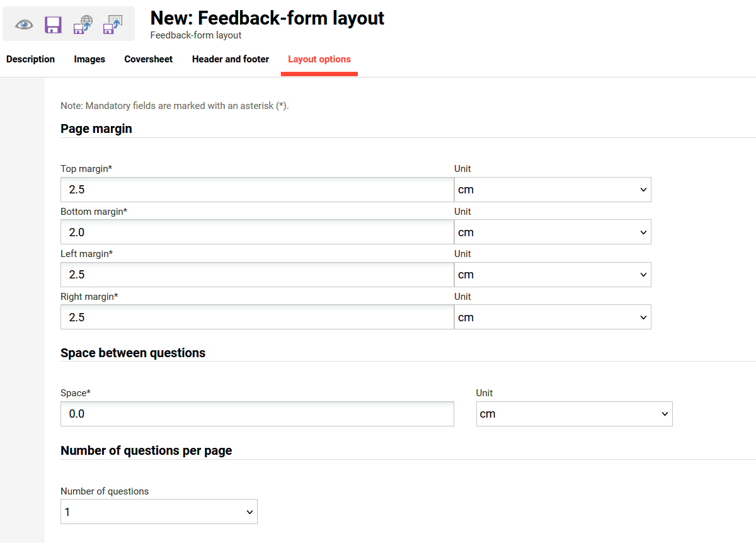This screenshot has width=756, height=543.
Task: Open the Right margin unit dropdown
Action: (x=553, y=317)
